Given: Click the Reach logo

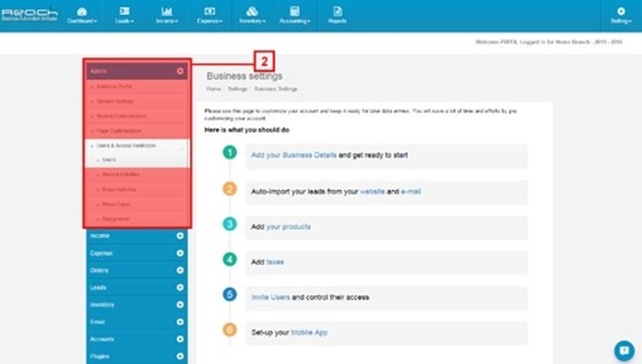Looking at the screenshot, I should click(30, 15).
